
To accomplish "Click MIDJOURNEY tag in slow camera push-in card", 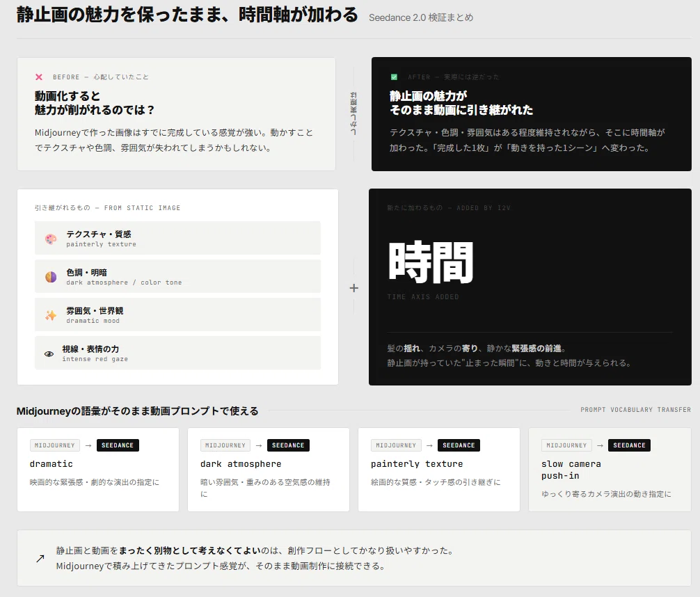I will pos(566,445).
